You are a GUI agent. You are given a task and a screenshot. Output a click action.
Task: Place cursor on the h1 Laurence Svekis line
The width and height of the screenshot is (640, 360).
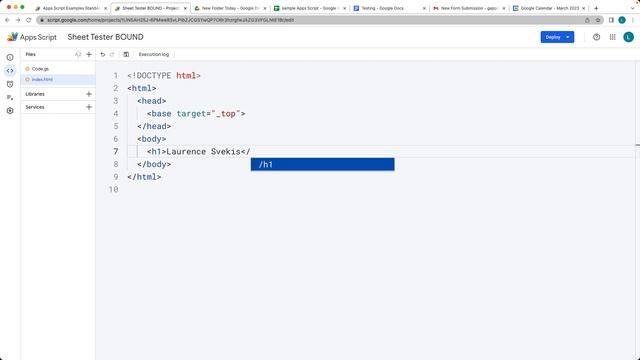198,151
